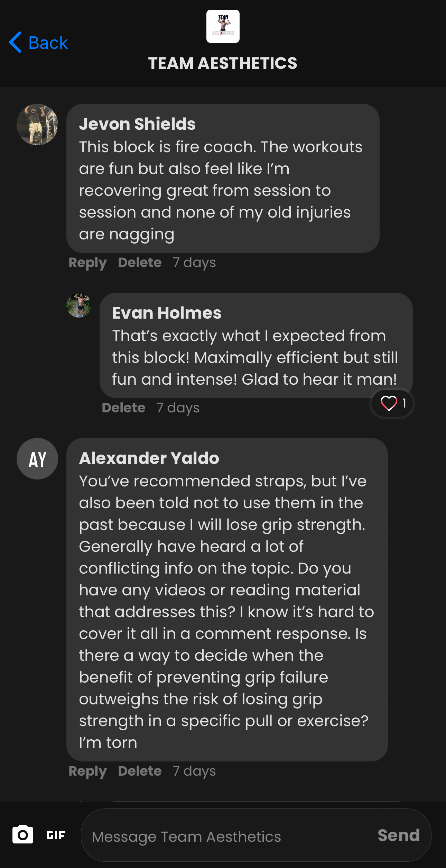This screenshot has height=868, width=446.
Task: Tap the TEAM AESTHETICS header title
Action: coord(223,63)
